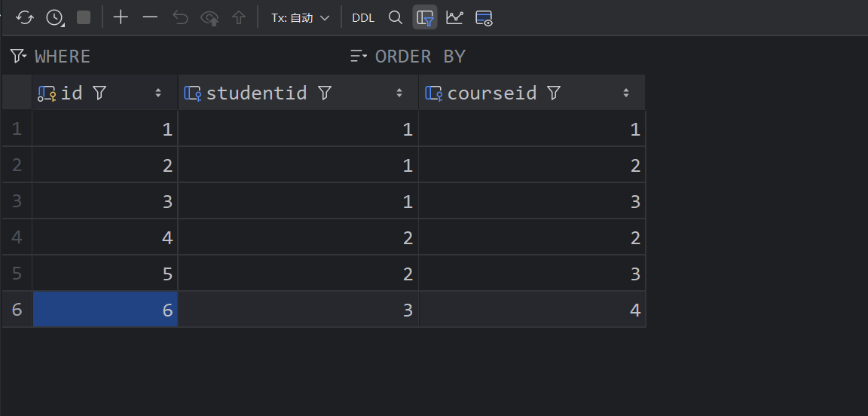Viewport: 868px width, 416px height.
Task: Select the id cell with value 5
Action: pyautogui.click(x=105, y=273)
